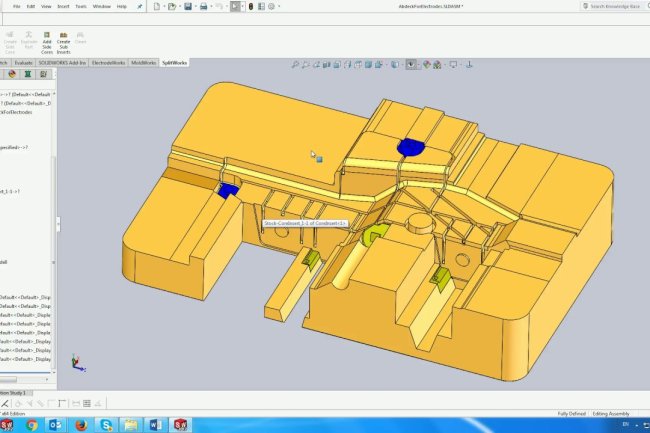Click 'Editing Assembly' in the status bar
This screenshot has width=650, height=433.
611,414
